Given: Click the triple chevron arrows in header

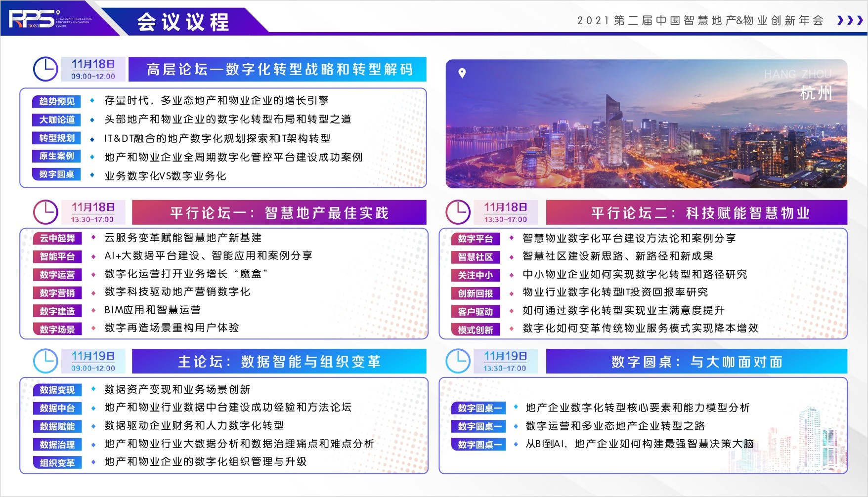Looking at the screenshot, I should (850, 20).
